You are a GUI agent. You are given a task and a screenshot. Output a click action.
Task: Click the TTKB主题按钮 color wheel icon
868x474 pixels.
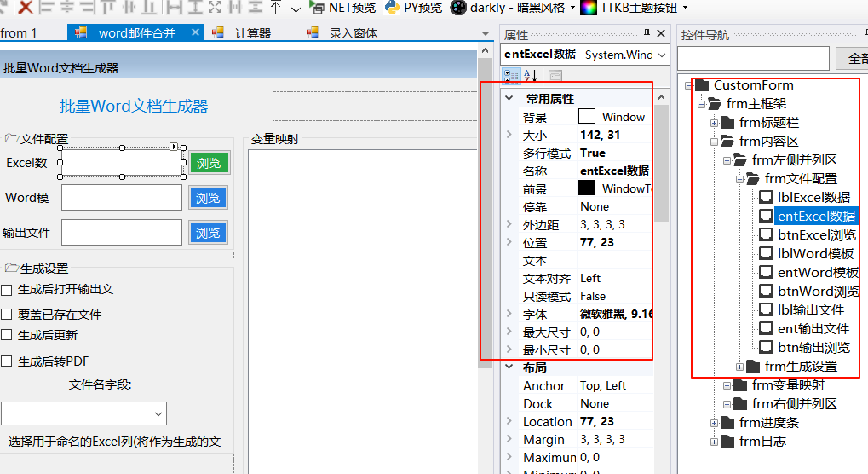pos(589,8)
